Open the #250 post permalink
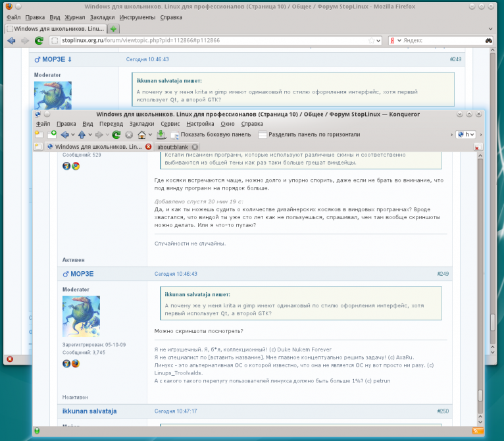This screenshot has width=504, height=441. click(443, 411)
